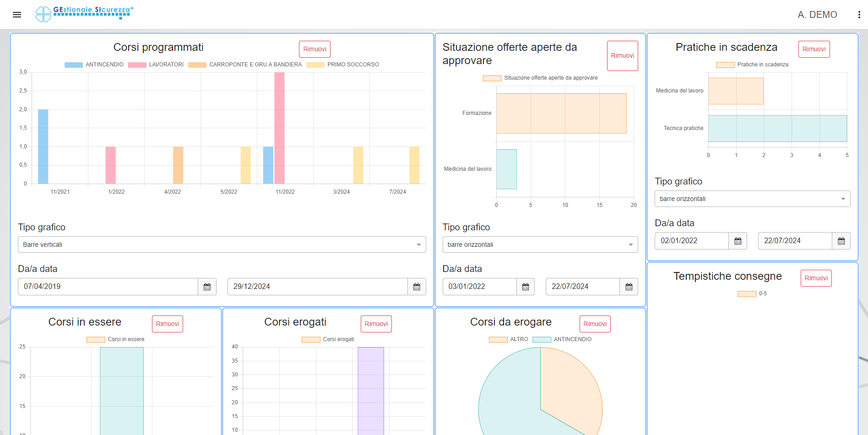Open Tipo grafico dropdown showing Barre verticali
Viewport: 868px width, 435px height.
222,245
